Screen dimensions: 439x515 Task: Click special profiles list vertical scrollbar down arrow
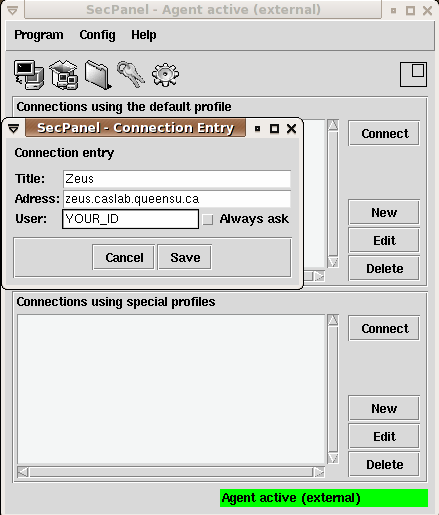pos(333,458)
